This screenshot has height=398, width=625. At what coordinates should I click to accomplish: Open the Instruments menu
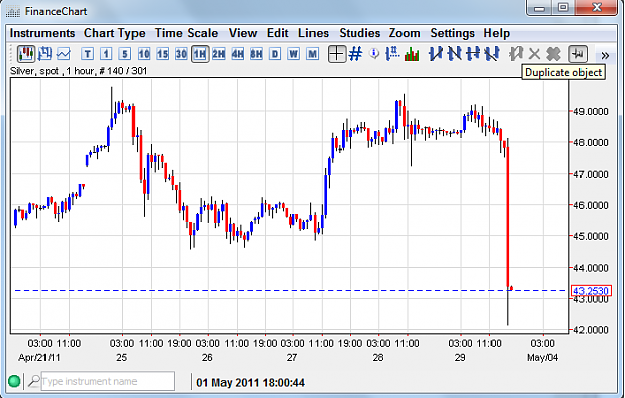click(x=42, y=33)
